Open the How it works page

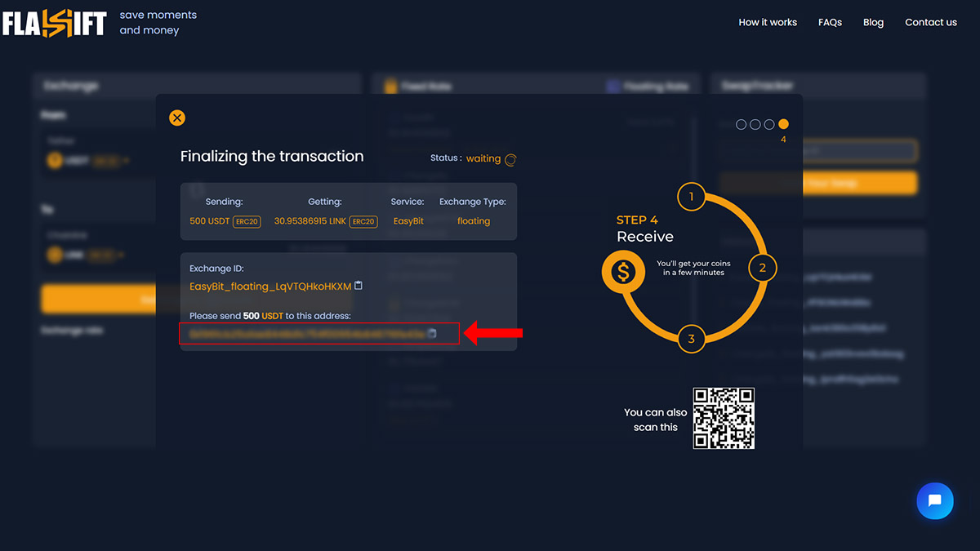coord(768,22)
